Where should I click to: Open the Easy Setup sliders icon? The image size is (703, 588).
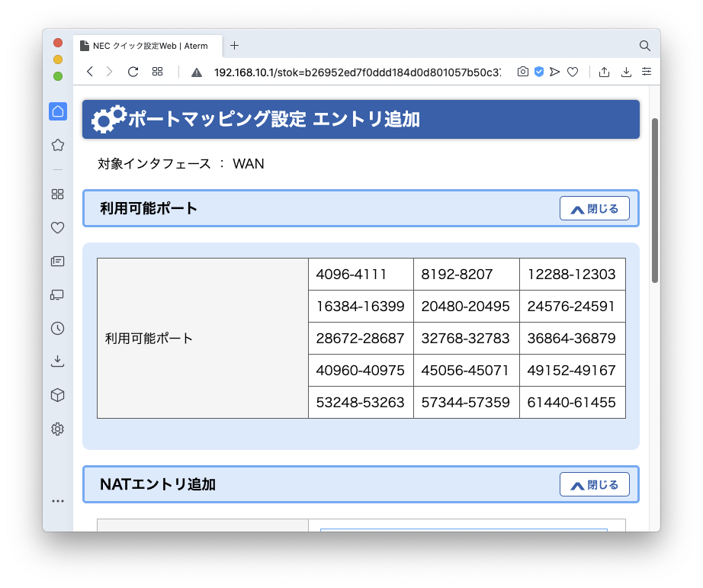(x=647, y=72)
